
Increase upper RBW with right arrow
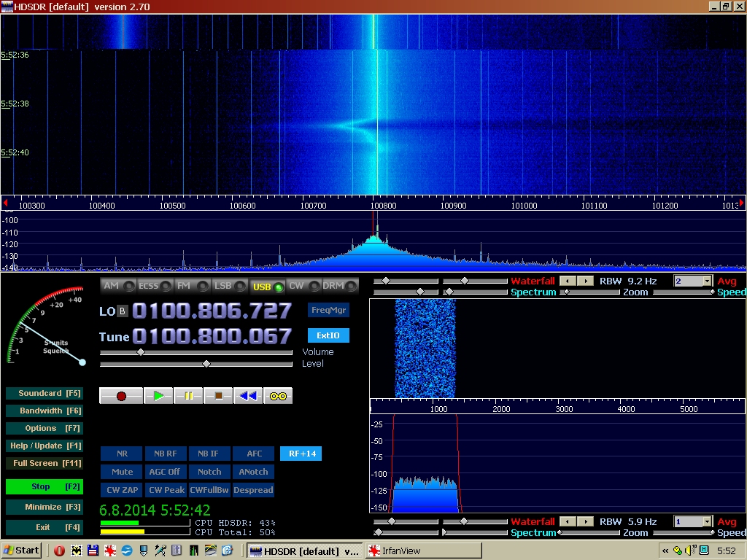point(586,281)
